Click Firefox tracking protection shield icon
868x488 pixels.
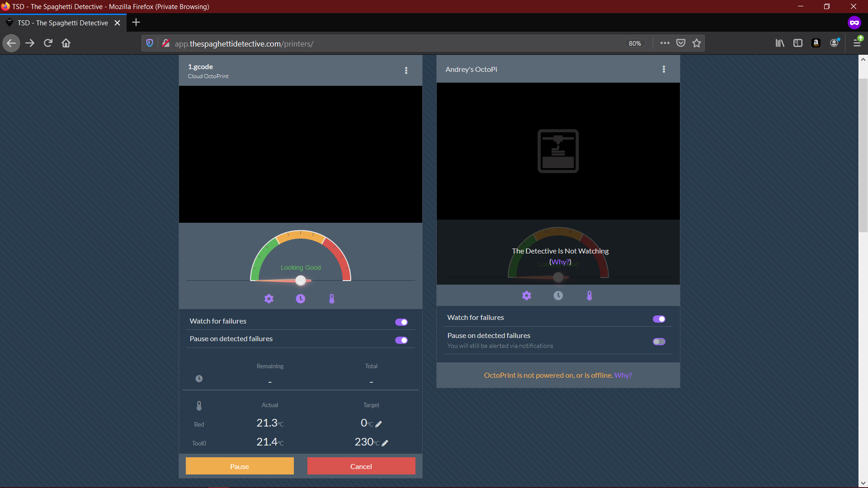click(150, 43)
